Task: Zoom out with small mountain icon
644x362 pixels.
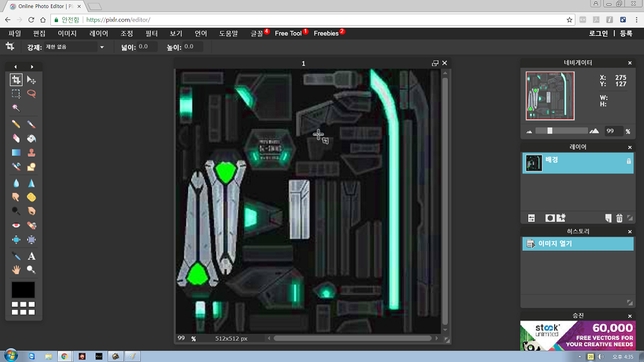Action: click(530, 131)
